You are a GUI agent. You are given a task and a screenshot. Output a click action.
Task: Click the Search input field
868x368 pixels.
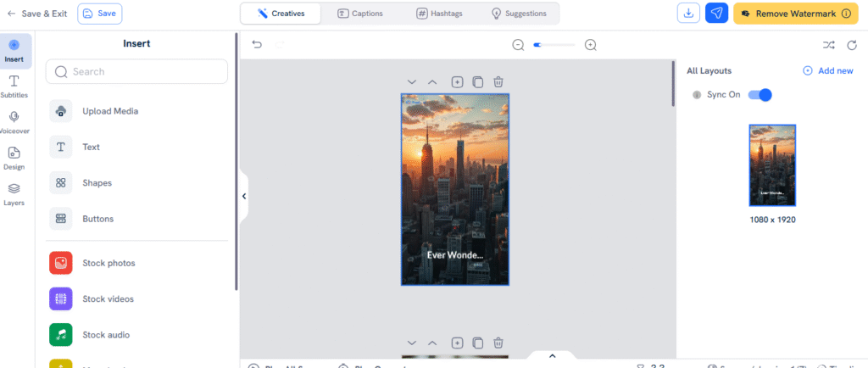136,71
